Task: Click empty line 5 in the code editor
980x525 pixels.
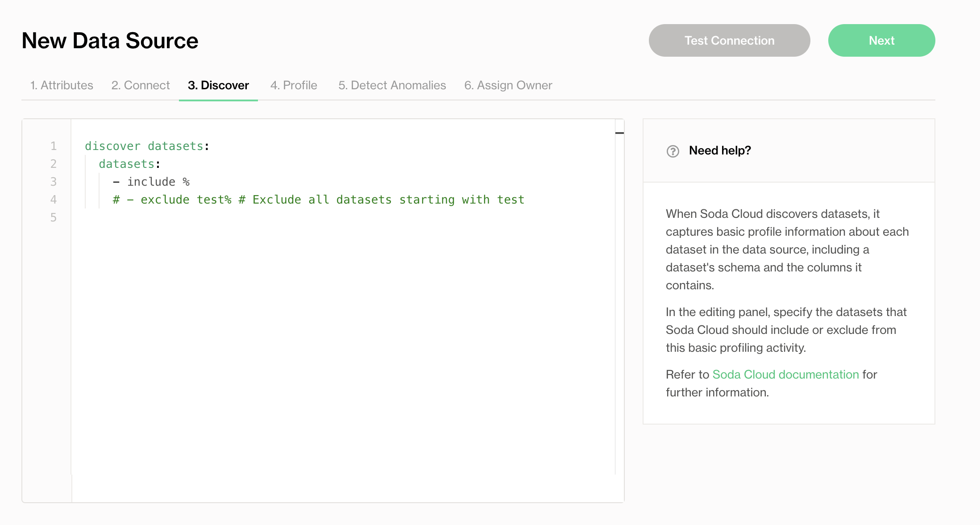Action: click(x=343, y=217)
